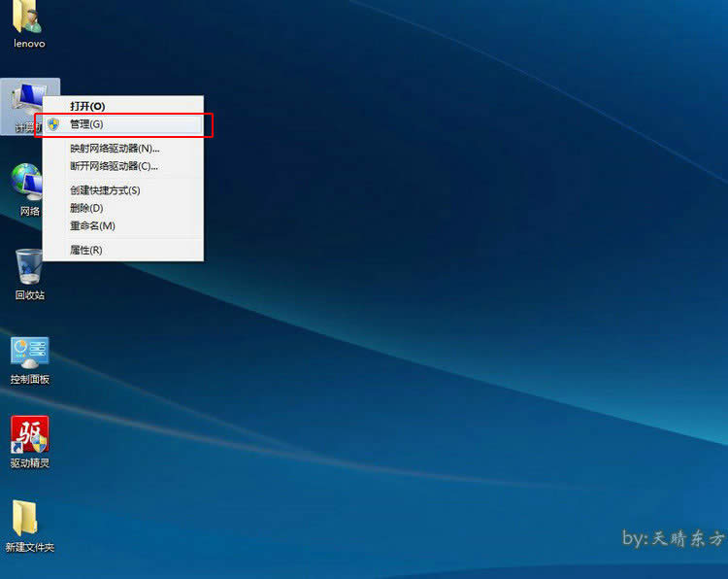Image resolution: width=728 pixels, height=579 pixels.
Task: Click the 控制面板 text label
Action: [x=30, y=379]
